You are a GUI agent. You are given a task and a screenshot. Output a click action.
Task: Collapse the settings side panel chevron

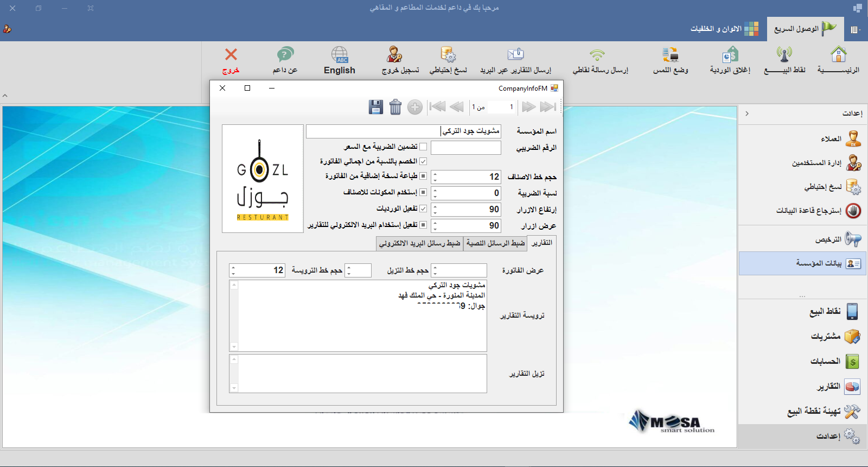pyautogui.click(x=747, y=113)
